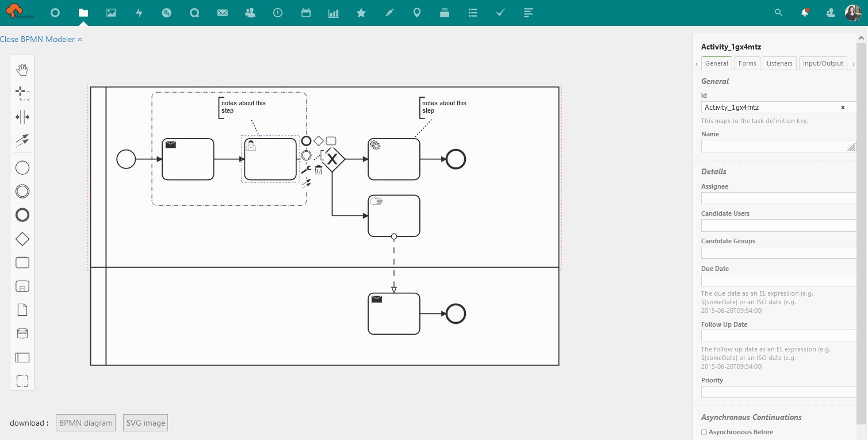Activate the space tool
Image resolution: width=868 pixels, height=440 pixels.
coord(22,117)
